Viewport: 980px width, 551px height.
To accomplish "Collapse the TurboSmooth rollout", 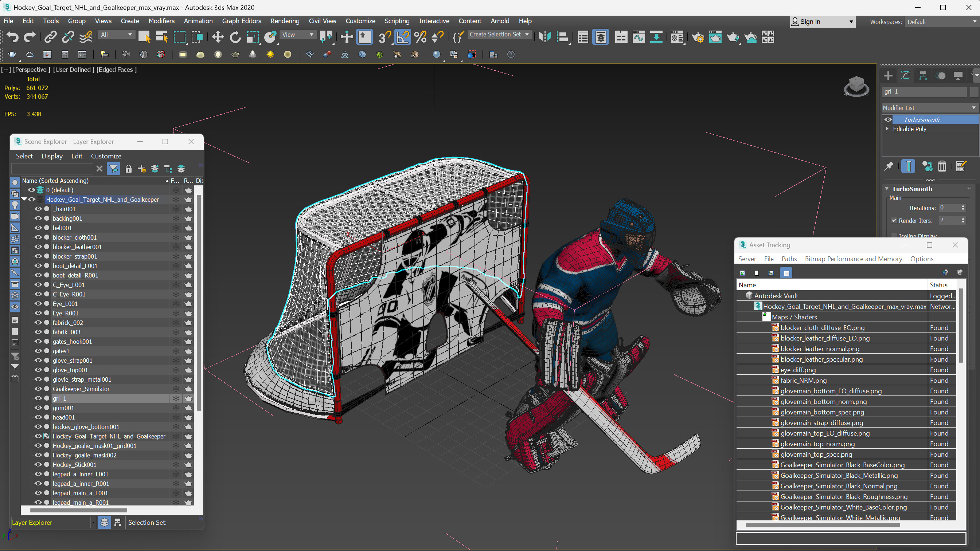I will (887, 189).
